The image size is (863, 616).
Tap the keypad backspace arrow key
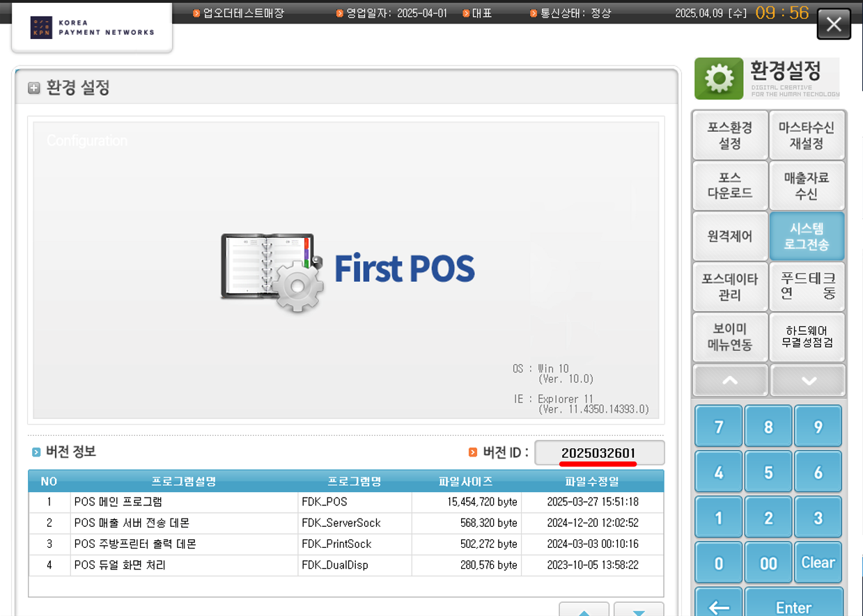(x=719, y=603)
